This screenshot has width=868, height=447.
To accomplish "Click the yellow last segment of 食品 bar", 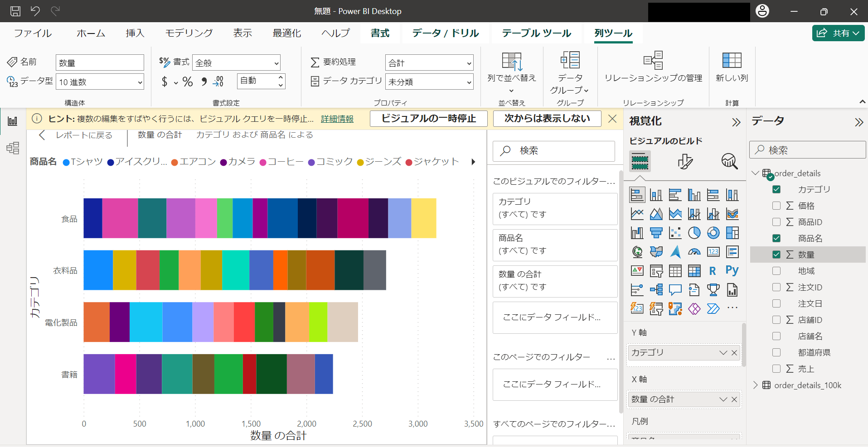I will pos(424,218).
